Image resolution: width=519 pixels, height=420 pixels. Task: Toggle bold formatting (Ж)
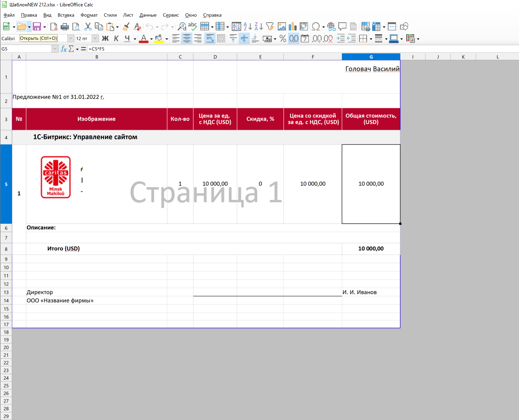click(x=105, y=39)
